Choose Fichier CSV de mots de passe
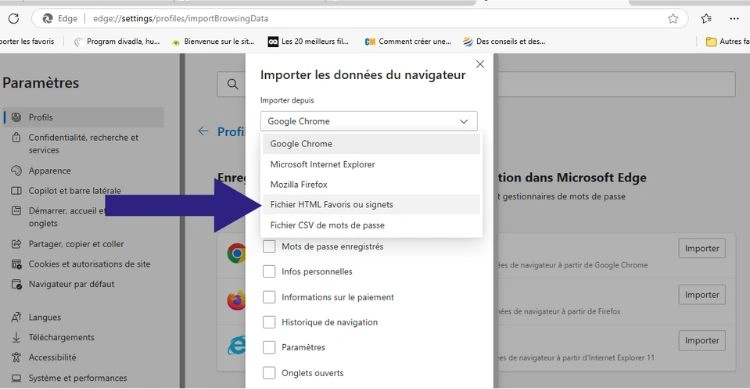This screenshot has width=750, height=389. point(371,225)
